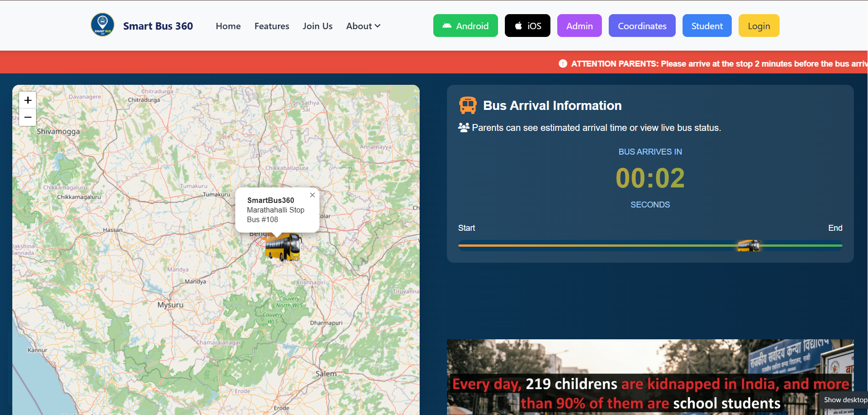Click the parents group icon
The height and width of the screenshot is (415, 868).
(x=464, y=128)
